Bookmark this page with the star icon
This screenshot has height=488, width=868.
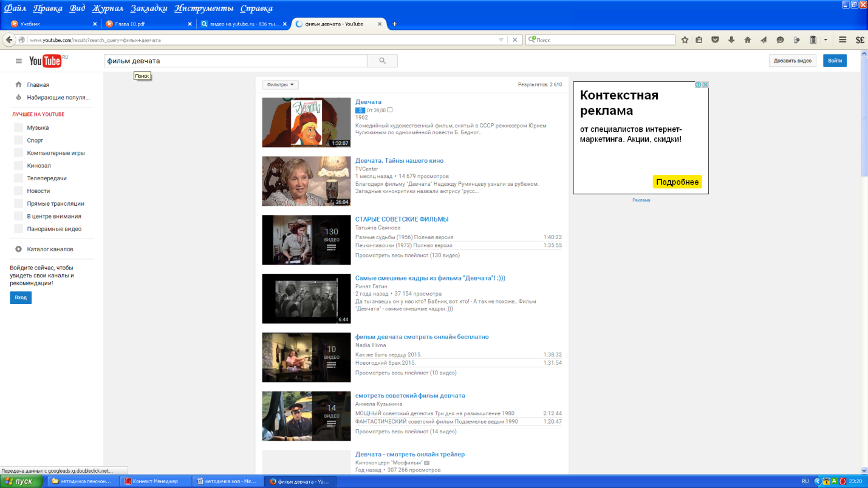[685, 40]
